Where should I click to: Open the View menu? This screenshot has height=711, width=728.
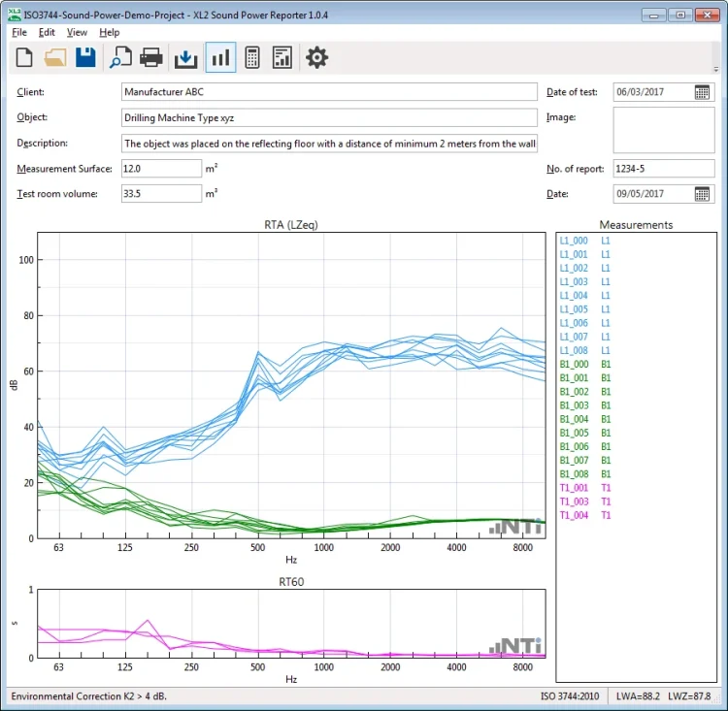(77, 32)
